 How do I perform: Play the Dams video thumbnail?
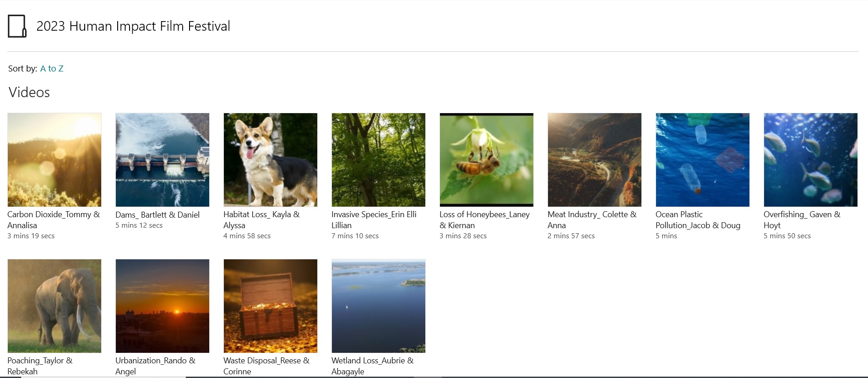pyautogui.click(x=163, y=160)
